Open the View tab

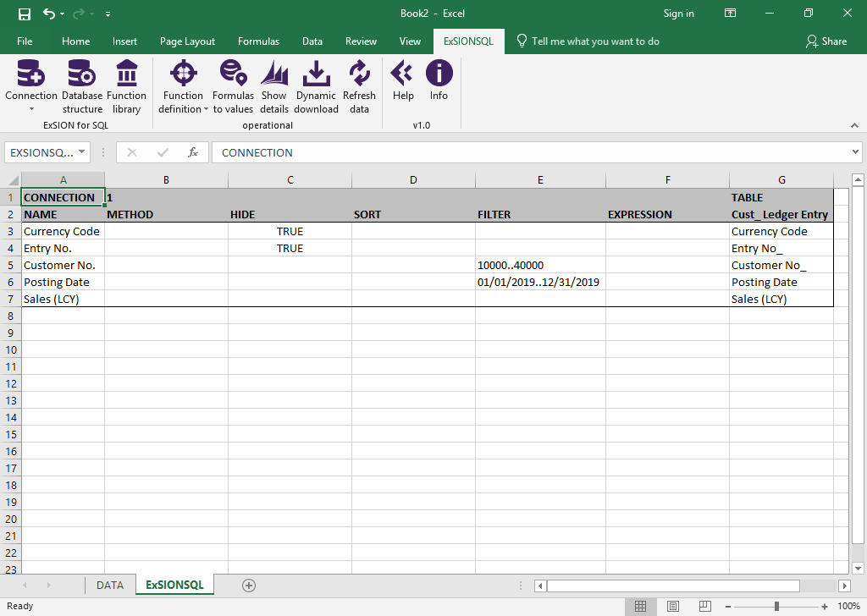[x=410, y=41]
